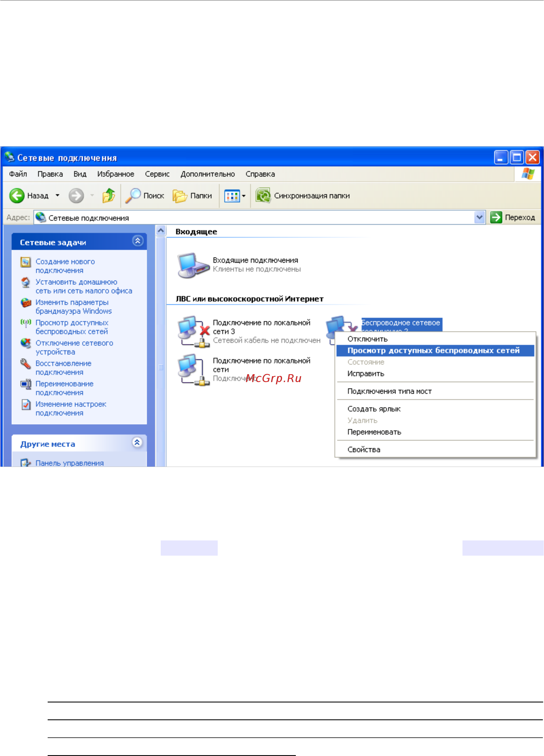Image resolution: width=544 pixels, height=756 pixels.
Task: Collapse the Другие места panel
Action: pos(137,442)
